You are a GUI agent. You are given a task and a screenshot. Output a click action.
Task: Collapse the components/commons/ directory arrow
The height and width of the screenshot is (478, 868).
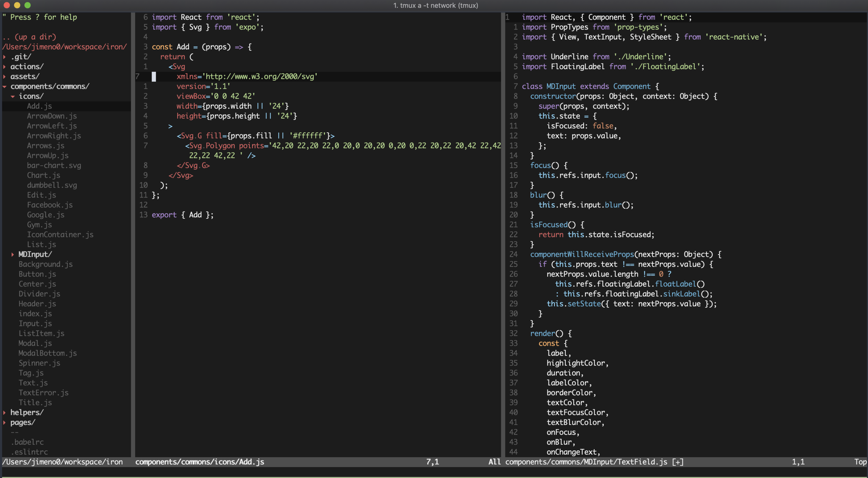pyautogui.click(x=5, y=86)
